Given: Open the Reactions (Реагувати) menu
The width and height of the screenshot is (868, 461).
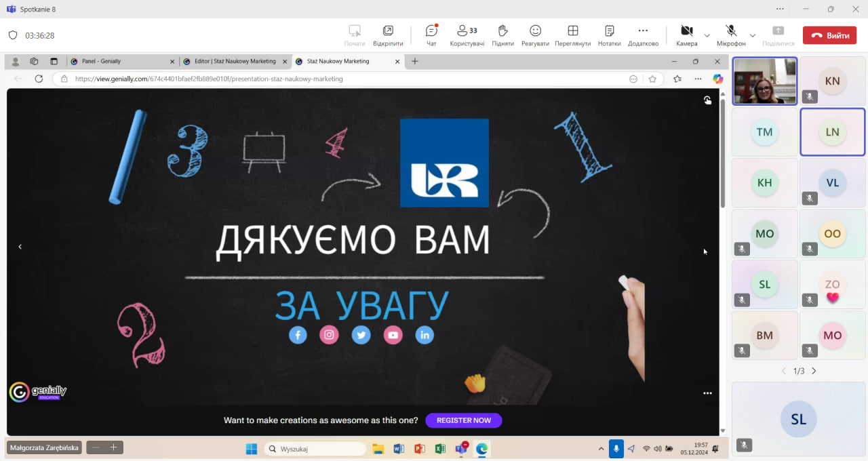Looking at the screenshot, I should pos(535,35).
